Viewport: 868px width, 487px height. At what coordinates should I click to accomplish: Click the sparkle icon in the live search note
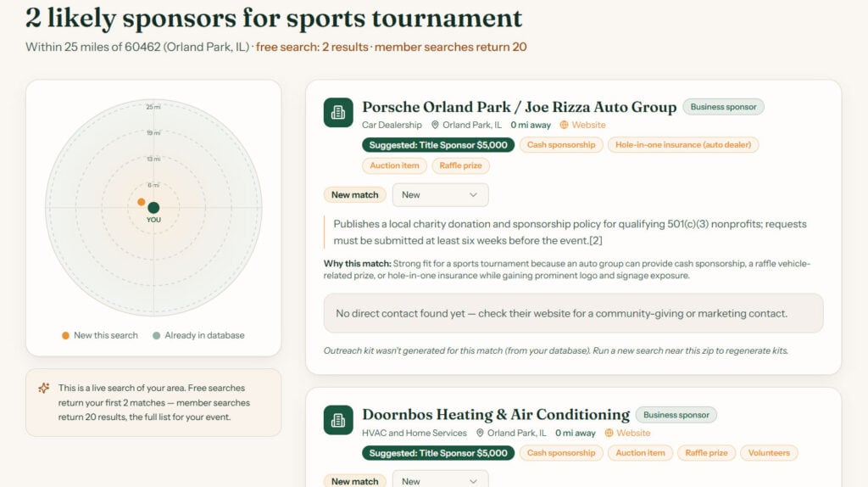point(44,388)
